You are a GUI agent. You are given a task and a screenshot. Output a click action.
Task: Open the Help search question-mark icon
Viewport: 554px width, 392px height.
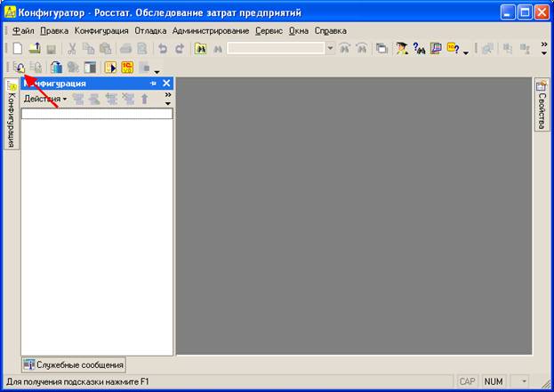coord(419,48)
